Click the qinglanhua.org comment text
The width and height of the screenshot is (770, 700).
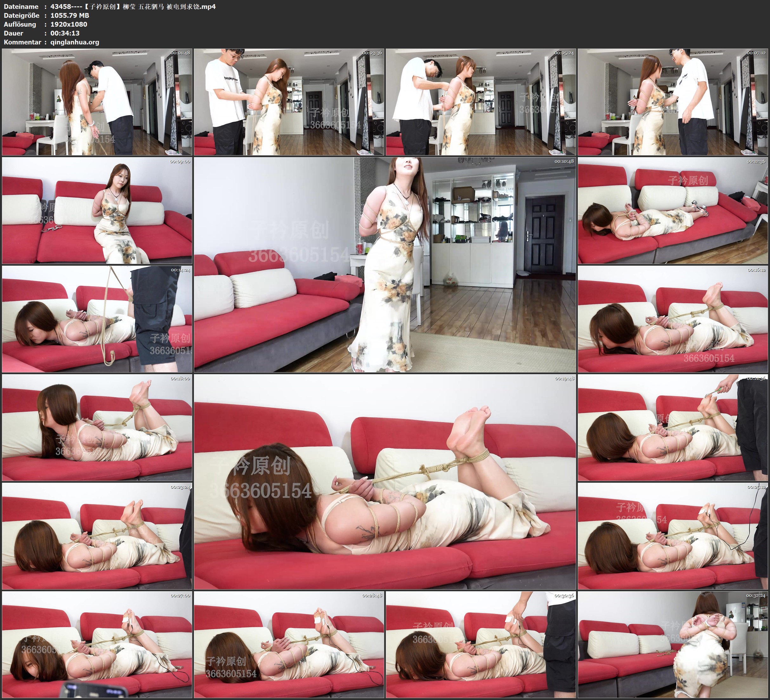point(75,42)
